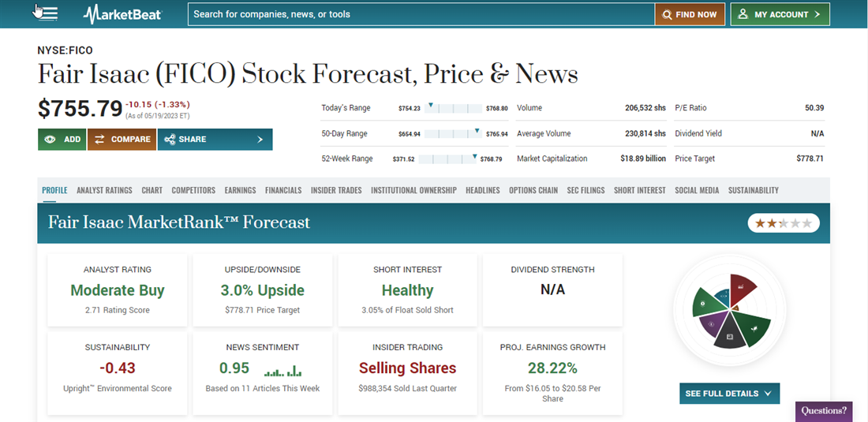Click the eye icon on Add button
The width and height of the screenshot is (868, 422).
pos(50,140)
